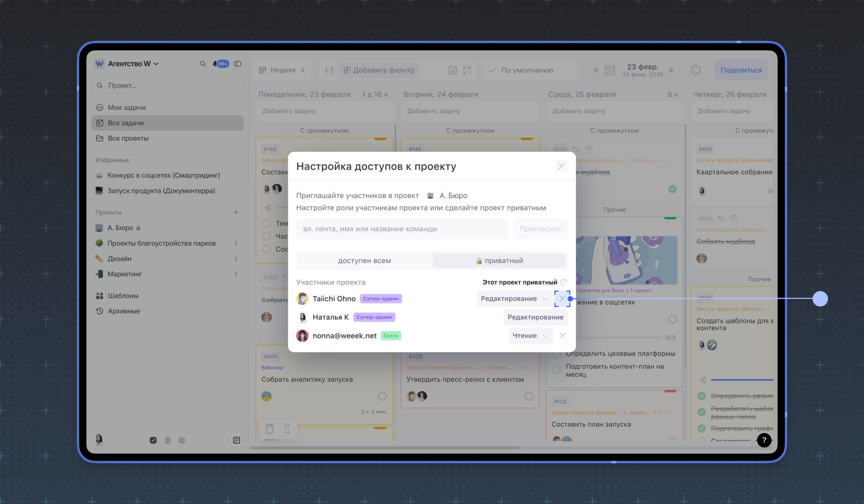Switch project access to 'доступен всем'
Image resolution: width=864 pixels, height=504 pixels.
(x=364, y=261)
